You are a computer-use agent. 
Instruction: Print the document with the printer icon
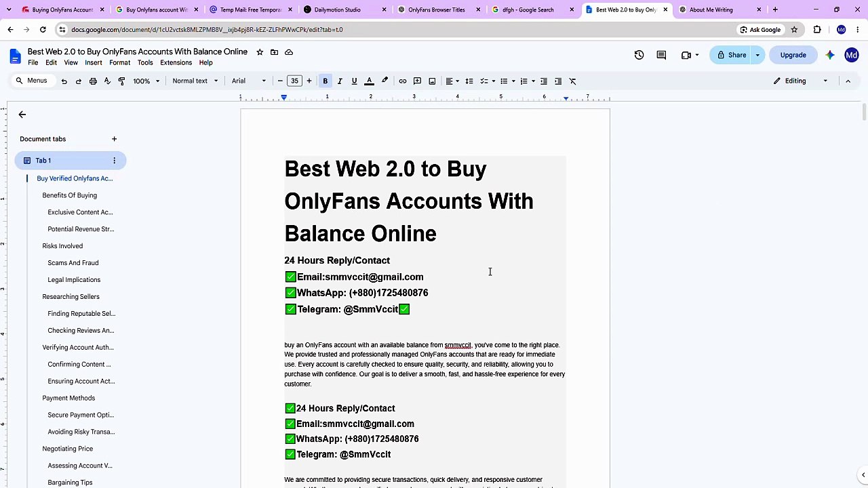[x=93, y=81]
